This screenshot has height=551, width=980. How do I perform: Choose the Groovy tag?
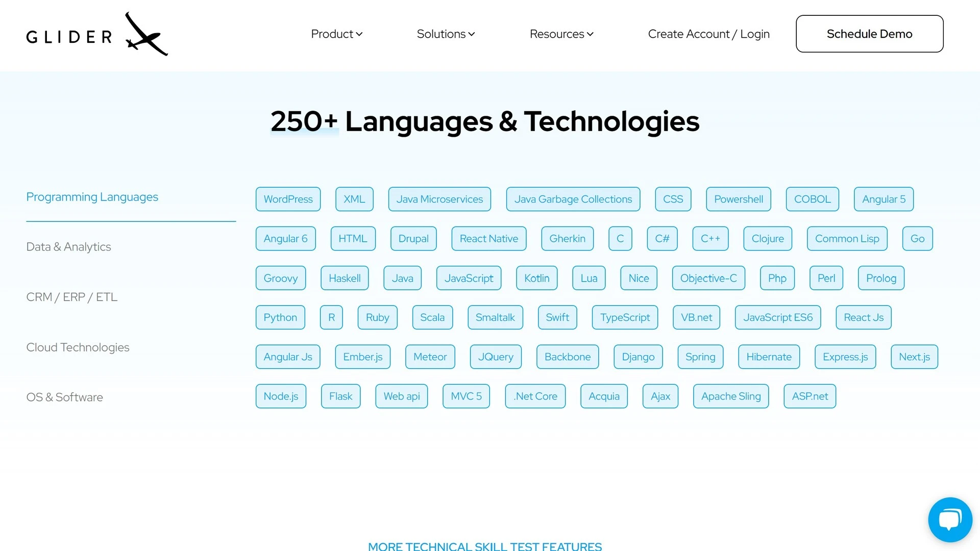coord(280,278)
